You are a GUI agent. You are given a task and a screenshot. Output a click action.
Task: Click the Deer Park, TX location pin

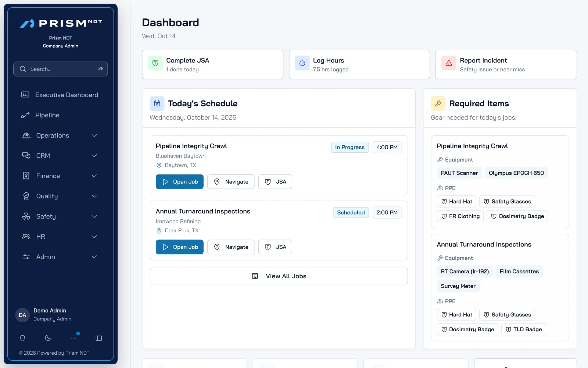(159, 231)
